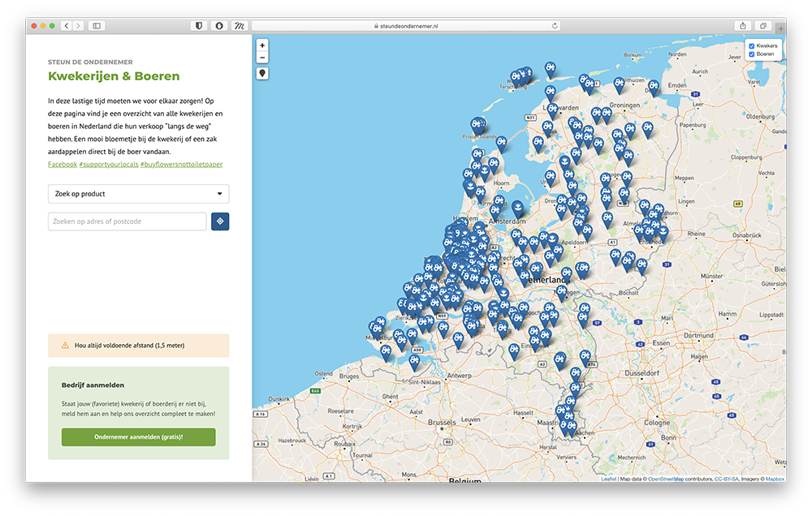Reload the page in Safari
812x516 pixels.
click(x=555, y=26)
